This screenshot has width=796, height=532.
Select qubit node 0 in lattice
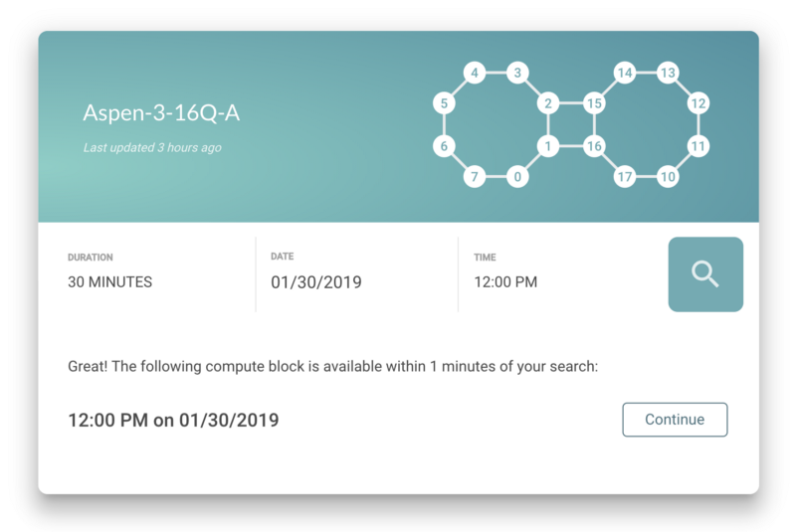pyautogui.click(x=517, y=178)
